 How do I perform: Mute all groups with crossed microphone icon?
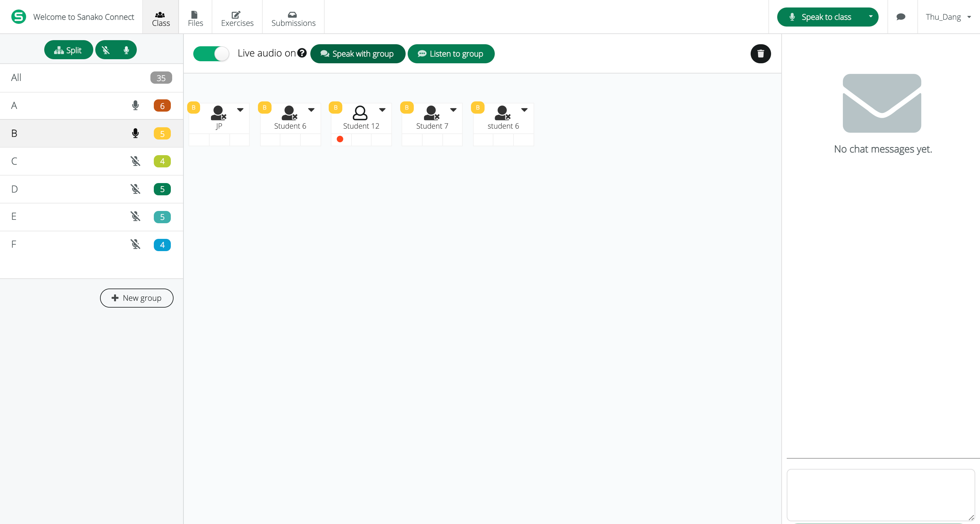tap(106, 50)
